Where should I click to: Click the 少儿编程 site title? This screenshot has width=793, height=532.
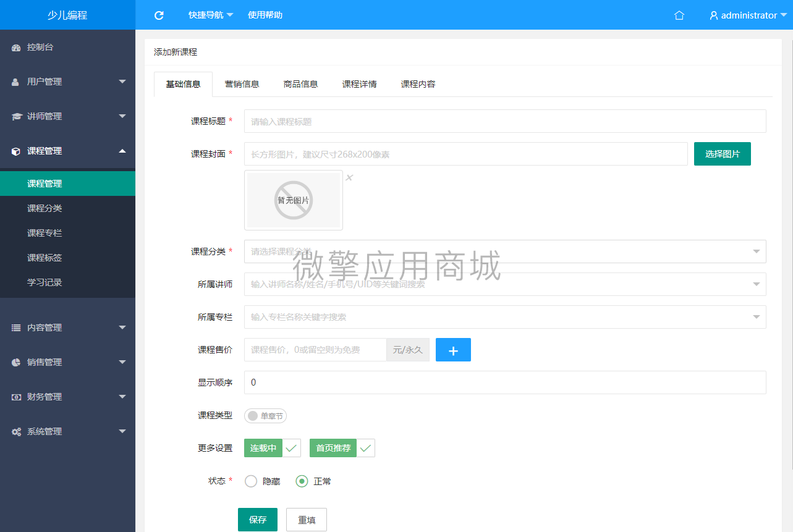[67, 15]
